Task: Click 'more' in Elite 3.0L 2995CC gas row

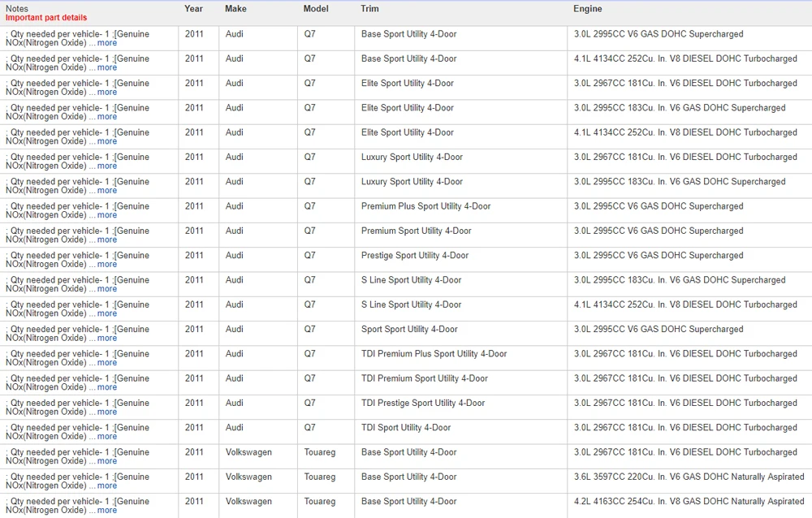Action: [x=106, y=117]
